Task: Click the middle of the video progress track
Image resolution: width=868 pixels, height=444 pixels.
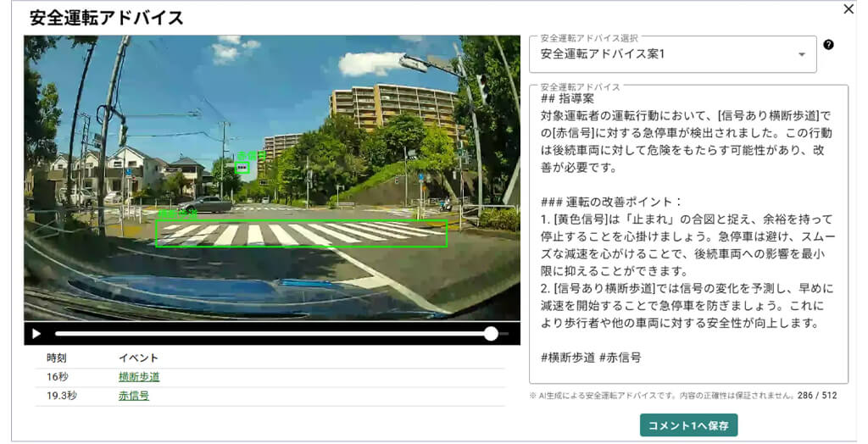Action: [x=273, y=334]
